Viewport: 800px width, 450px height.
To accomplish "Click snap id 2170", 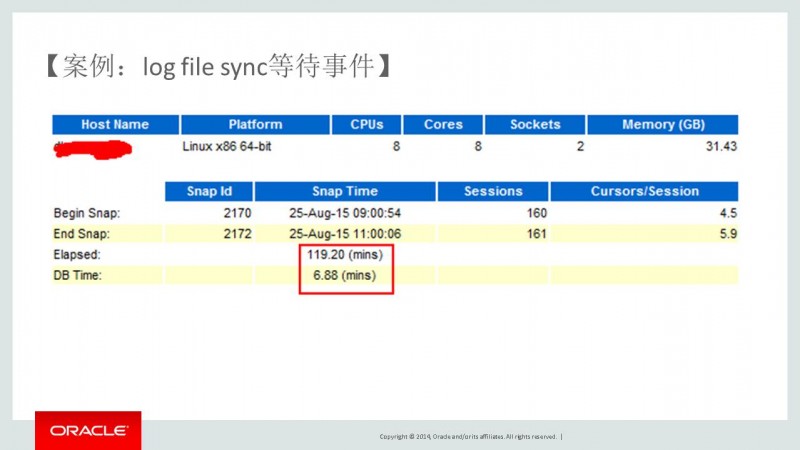I will coord(237,213).
